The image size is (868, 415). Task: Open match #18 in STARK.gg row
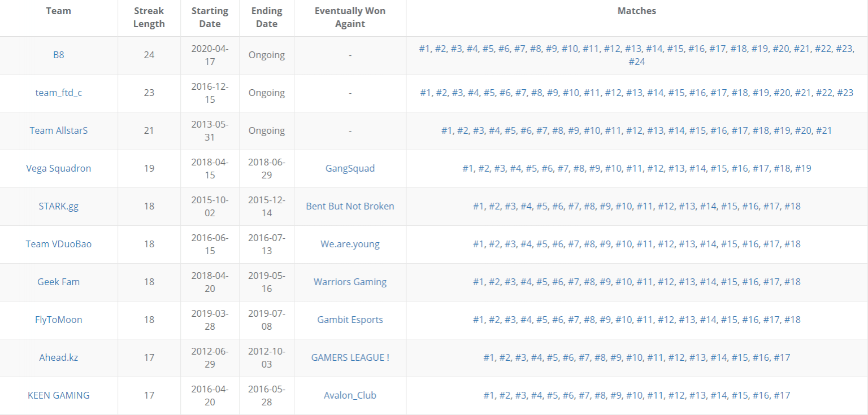tap(792, 207)
